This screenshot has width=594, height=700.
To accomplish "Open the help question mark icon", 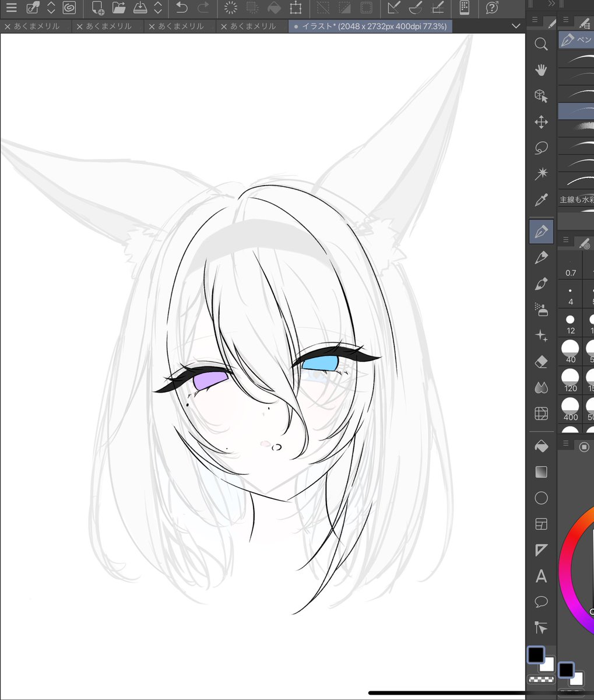I will click(x=492, y=8).
